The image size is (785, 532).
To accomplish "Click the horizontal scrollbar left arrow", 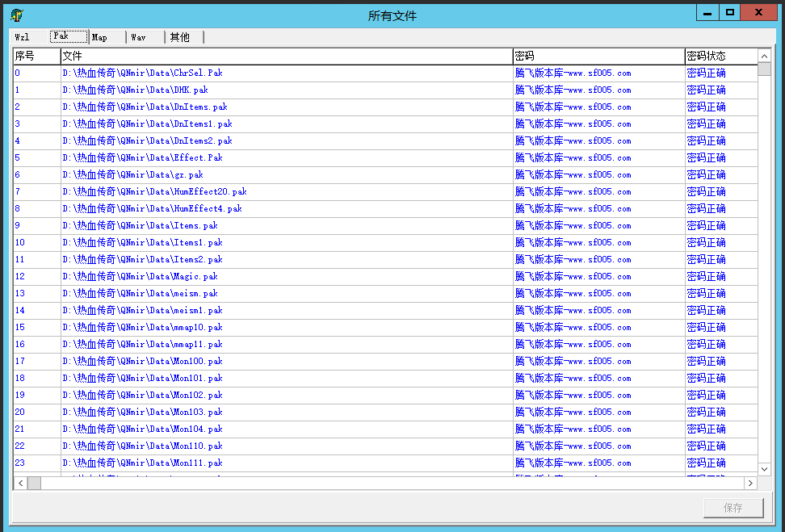I will pos(20,483).
